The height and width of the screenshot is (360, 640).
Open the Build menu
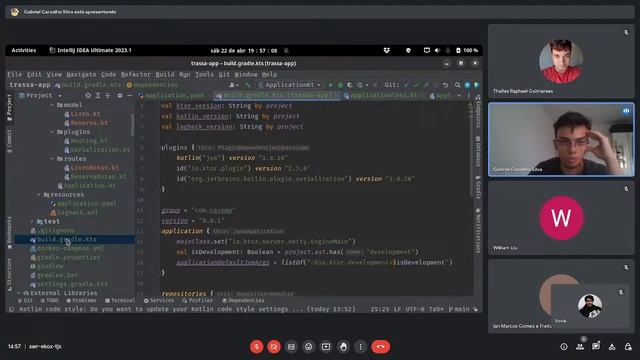pyautogui.click(x=165, y=74)
